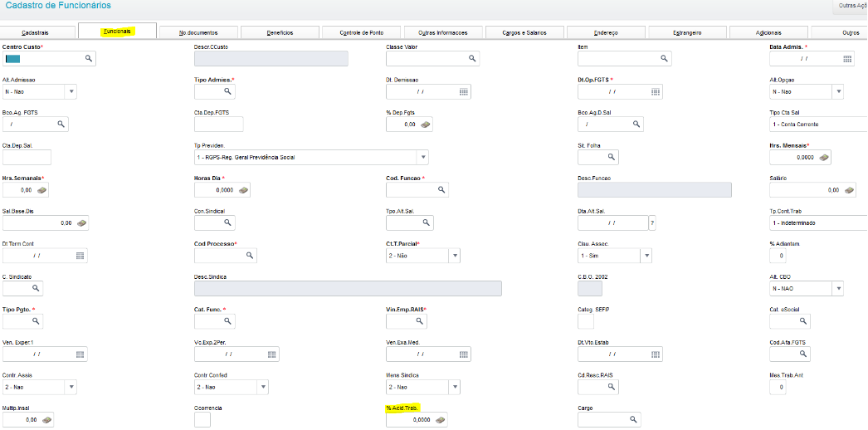Click the Salário calculator icon
This screenshot has height=430, width=868.
coord(849,190)
